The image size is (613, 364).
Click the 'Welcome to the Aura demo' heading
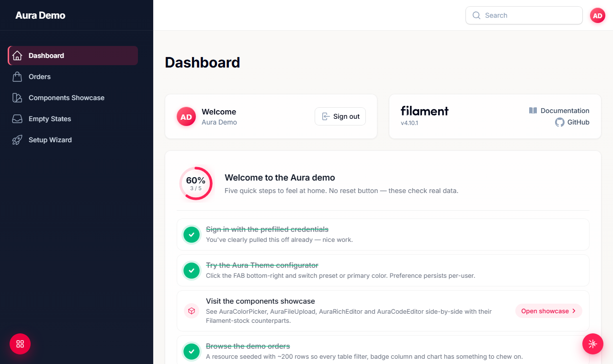280,178
